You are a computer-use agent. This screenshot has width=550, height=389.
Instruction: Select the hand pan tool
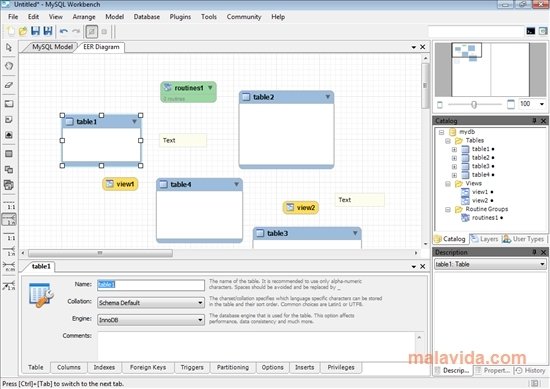click(9, 66)
